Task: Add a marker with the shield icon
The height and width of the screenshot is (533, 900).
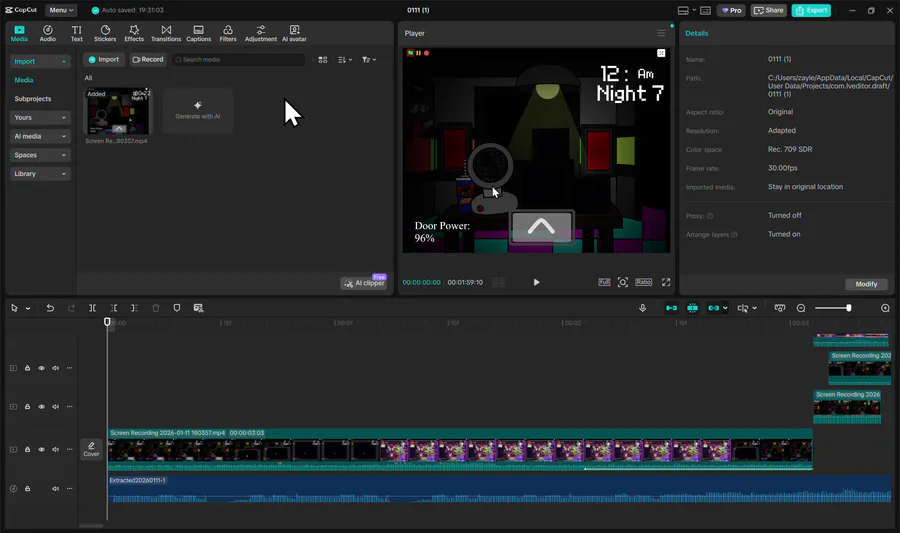Action: coord(177,308)
